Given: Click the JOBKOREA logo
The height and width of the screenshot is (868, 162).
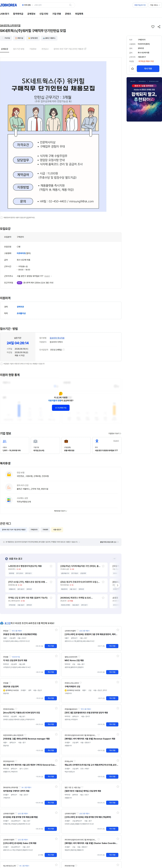Looking at the screenshot, I should point(8,5).
